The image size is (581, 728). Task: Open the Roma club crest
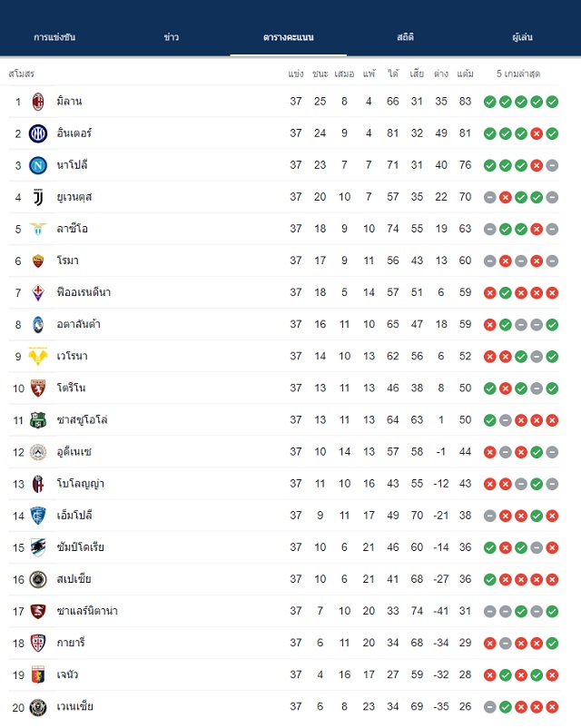tap(38, 261)
